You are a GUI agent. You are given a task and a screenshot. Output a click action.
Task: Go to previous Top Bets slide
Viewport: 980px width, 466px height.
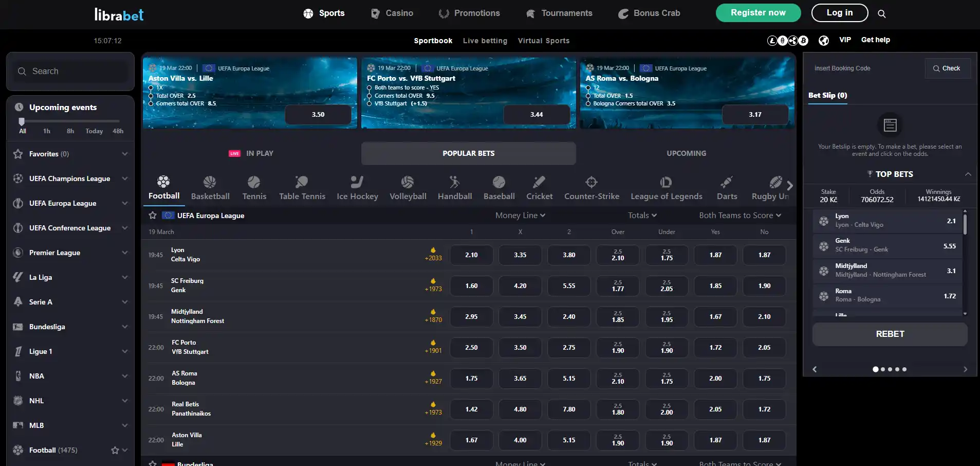click(815, 369)
